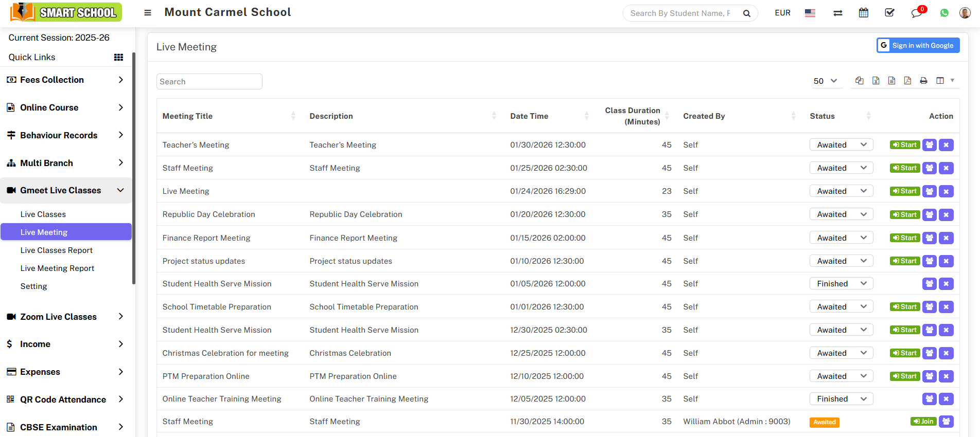Open the WhatsApp icon in top bar
Image resolution: width=980 pixels, height=437 pixels.
(944, 13)
